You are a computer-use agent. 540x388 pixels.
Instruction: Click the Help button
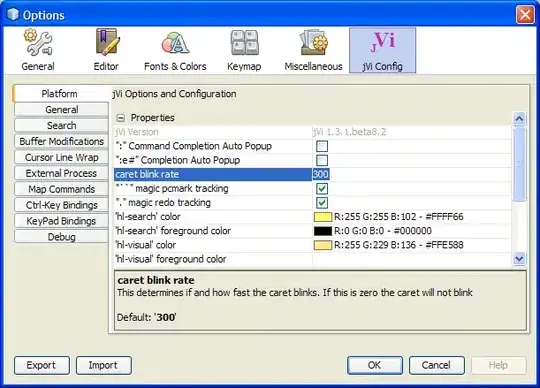[x=499, y=365]
